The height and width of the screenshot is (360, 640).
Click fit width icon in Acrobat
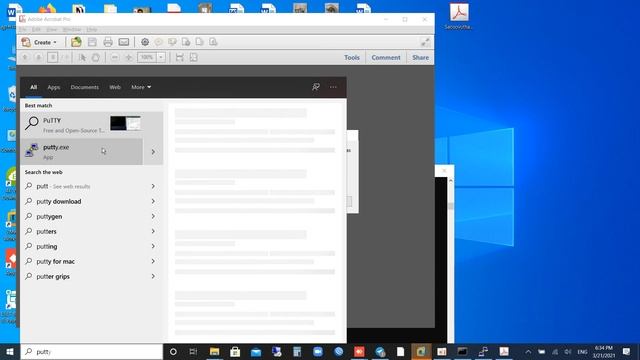click(x=180, y=58)
